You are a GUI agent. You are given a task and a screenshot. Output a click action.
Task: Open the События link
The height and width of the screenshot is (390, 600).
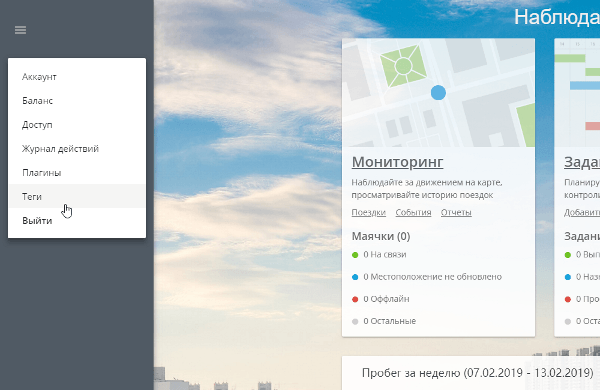point(413,212)
